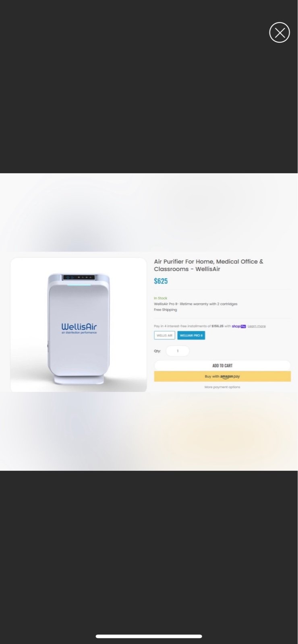Click the lifetime warranty description line
Image resolution: width=298 pixels, height=644 pixels.
tap(196, 304)
